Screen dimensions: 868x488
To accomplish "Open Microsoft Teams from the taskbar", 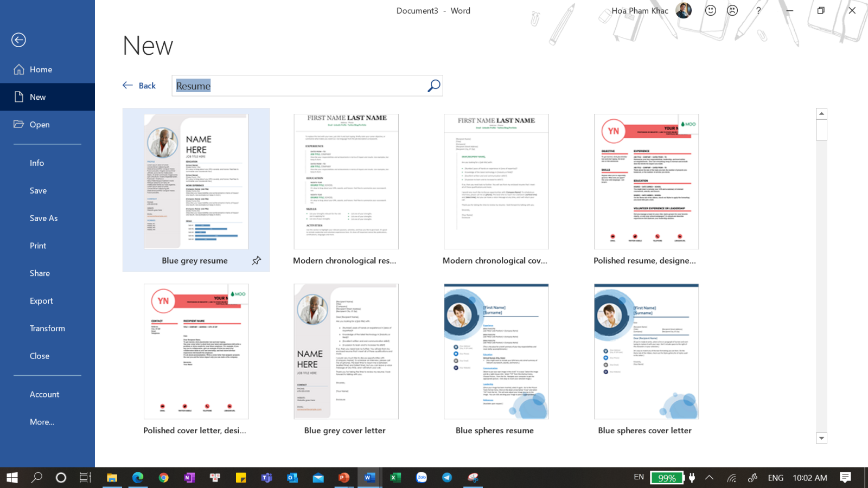I will coord(266,478).
